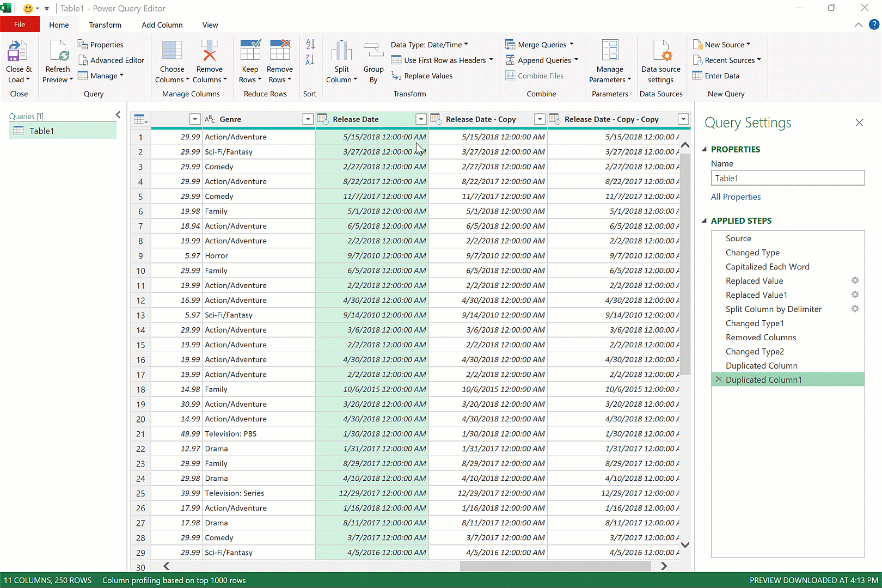The height and width of the screenshot is (588, 882).
Task: Open All Properties link
Action: click(736, 197)
